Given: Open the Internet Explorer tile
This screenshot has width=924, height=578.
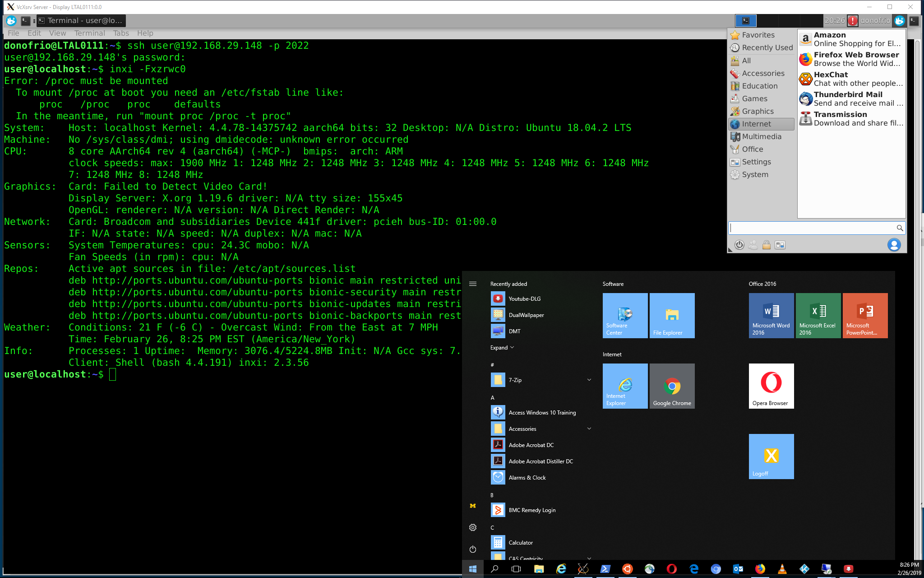Looking at the screenshot, I should click(x=625, y=386).
